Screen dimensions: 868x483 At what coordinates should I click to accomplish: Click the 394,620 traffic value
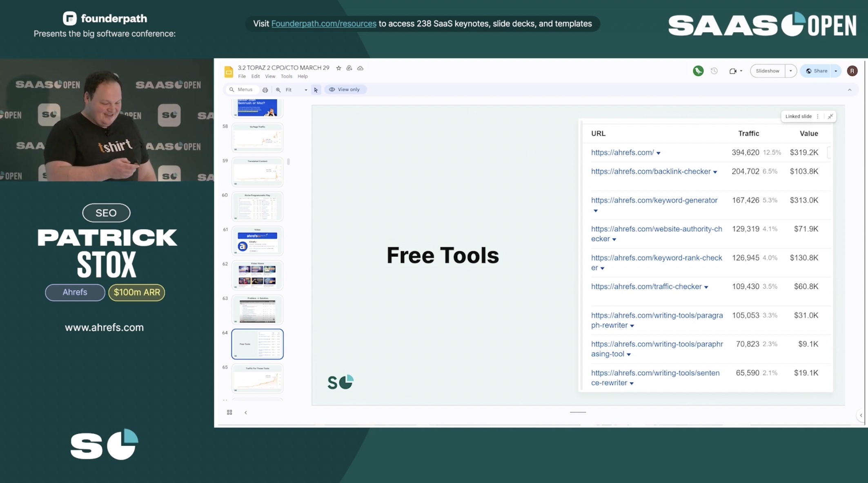pos(745,152)
